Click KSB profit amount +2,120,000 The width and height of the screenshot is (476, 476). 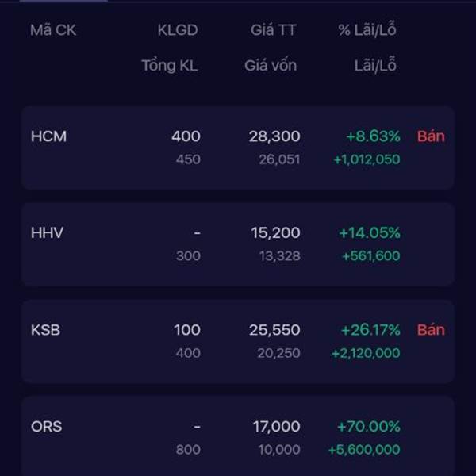click(x=366, y=353)
